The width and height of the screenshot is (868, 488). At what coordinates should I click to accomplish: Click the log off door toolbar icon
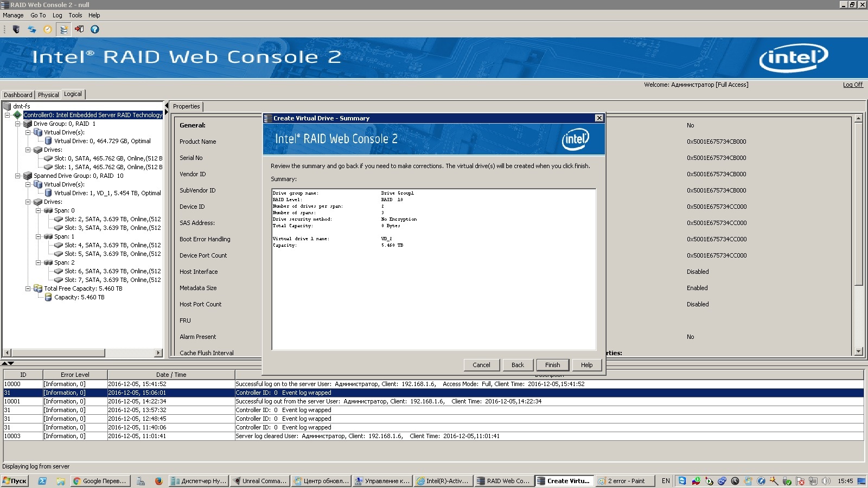pos(79,29)
